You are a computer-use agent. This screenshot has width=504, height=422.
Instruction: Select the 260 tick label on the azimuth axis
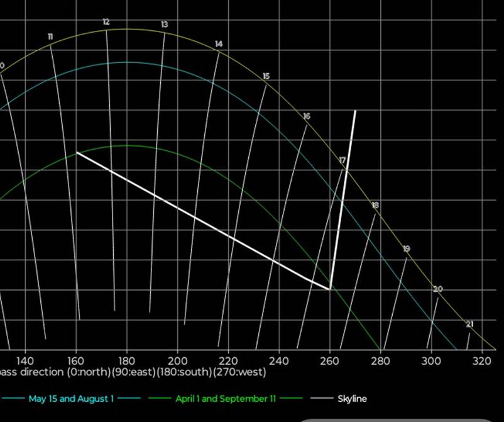tap(329, 360)
